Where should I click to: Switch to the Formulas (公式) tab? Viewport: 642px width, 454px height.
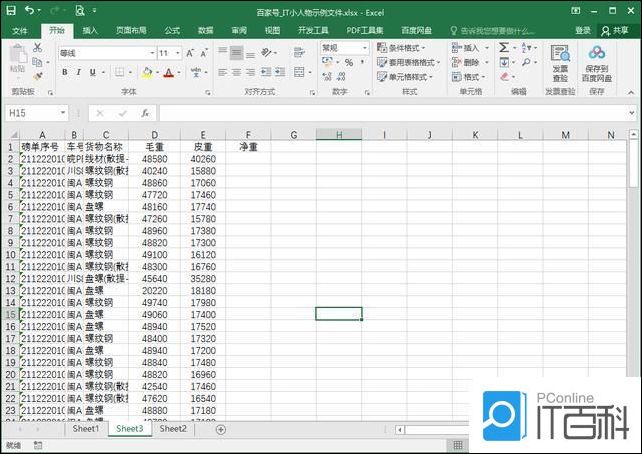point(172,30)
